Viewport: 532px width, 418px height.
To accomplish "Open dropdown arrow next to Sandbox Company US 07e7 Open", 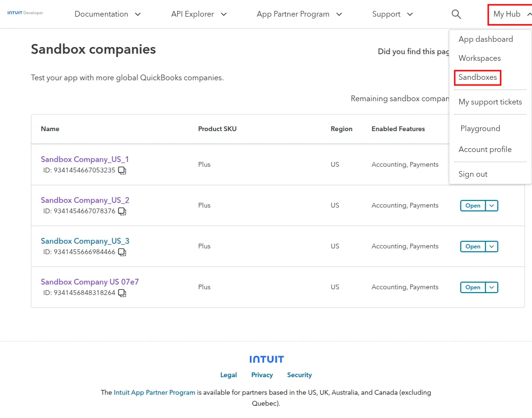I will (x=492, y=287).
